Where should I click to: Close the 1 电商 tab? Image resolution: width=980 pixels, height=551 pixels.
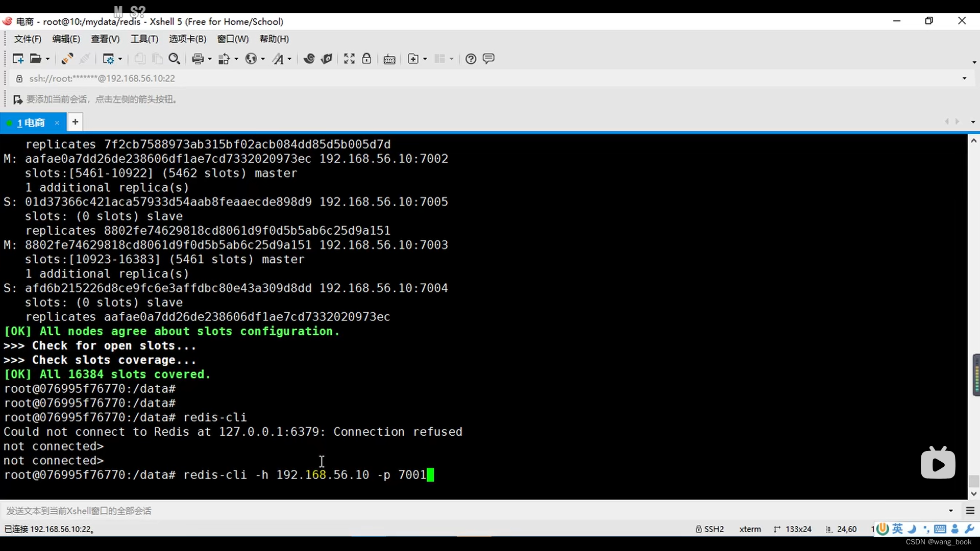(x=57, y=123)
